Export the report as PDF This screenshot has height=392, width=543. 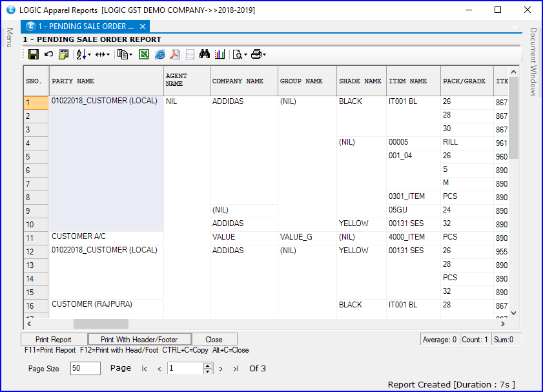point(175,54)
